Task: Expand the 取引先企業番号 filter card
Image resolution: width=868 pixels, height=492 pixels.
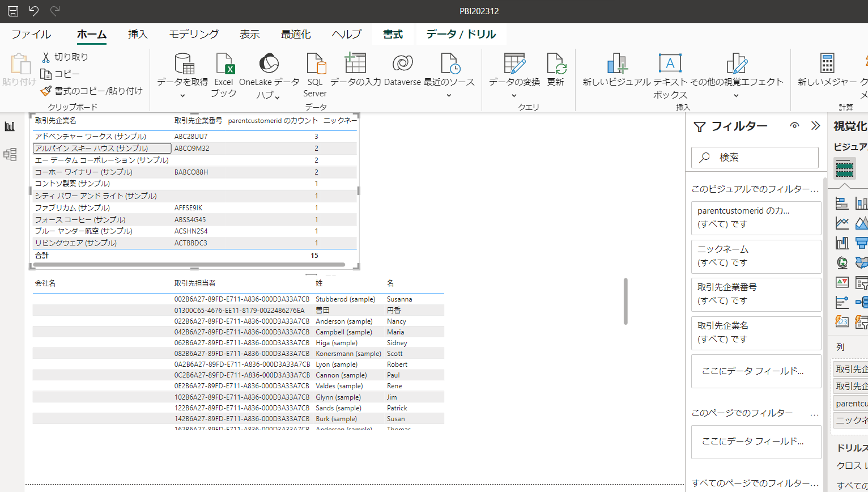Action: 756,294
